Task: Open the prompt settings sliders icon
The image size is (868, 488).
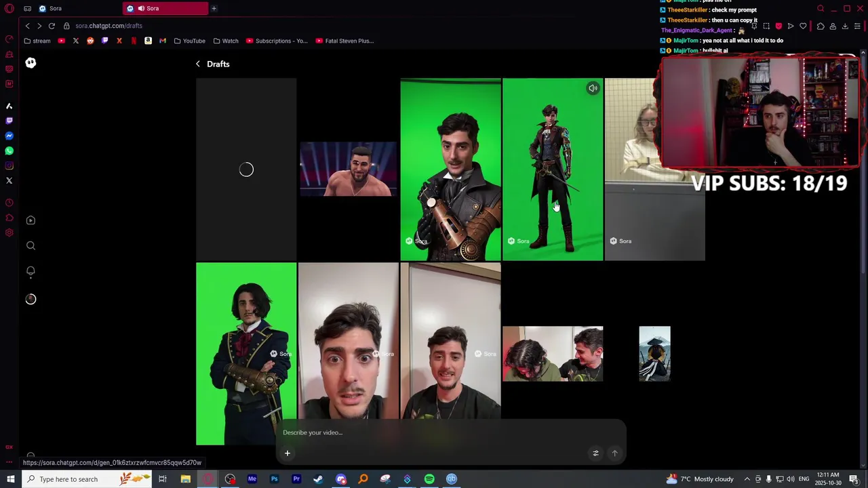Action: coord(596,453)
